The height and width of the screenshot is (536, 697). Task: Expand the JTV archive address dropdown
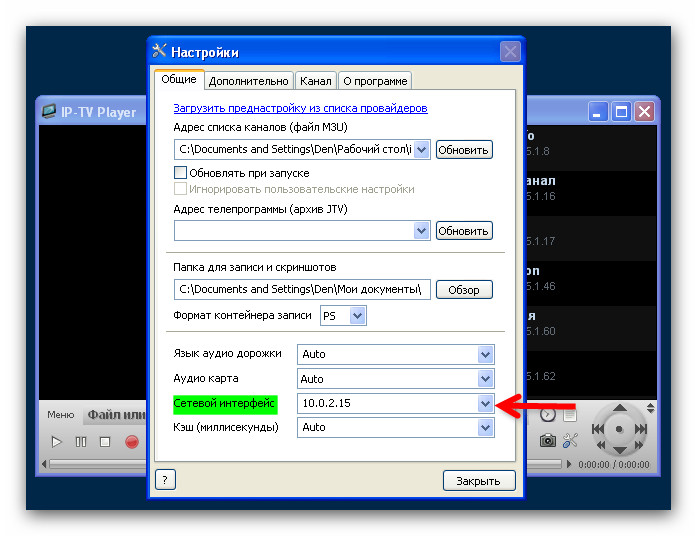421,231
